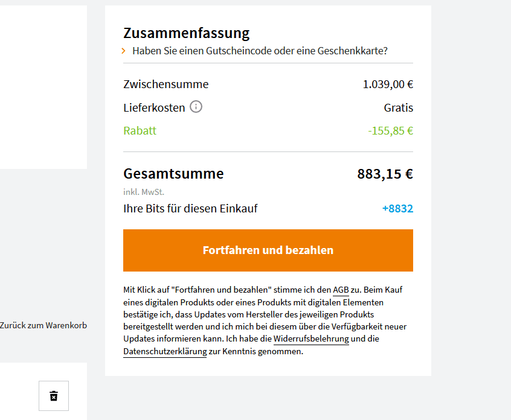Open the Datenschutzerklärung link
Screen dimensions: 511x420
pyautogui.click(x=165, y=351)
